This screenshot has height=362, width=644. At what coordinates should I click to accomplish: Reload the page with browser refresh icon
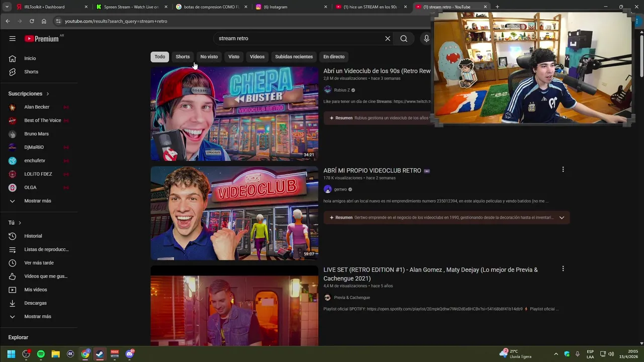(x=32, y=21)
